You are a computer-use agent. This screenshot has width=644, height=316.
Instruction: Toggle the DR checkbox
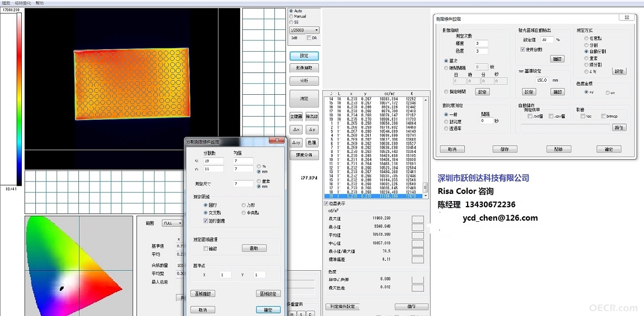pos(309,38)
